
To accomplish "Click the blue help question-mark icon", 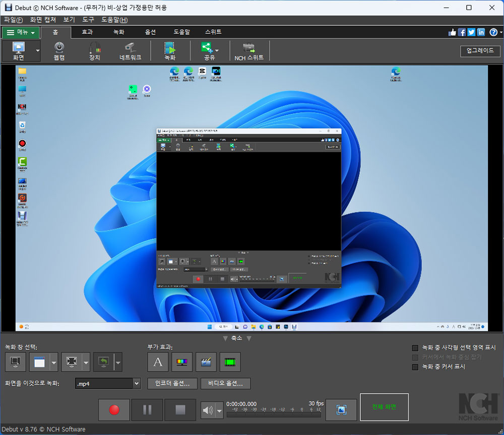I will (x=493, y=32).
